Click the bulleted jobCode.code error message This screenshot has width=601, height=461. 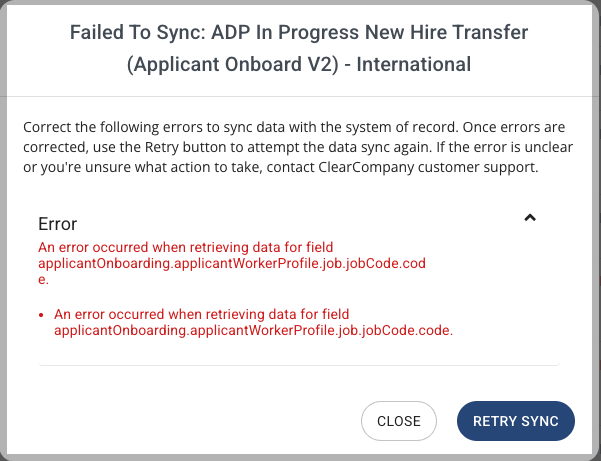coord(253,322)
